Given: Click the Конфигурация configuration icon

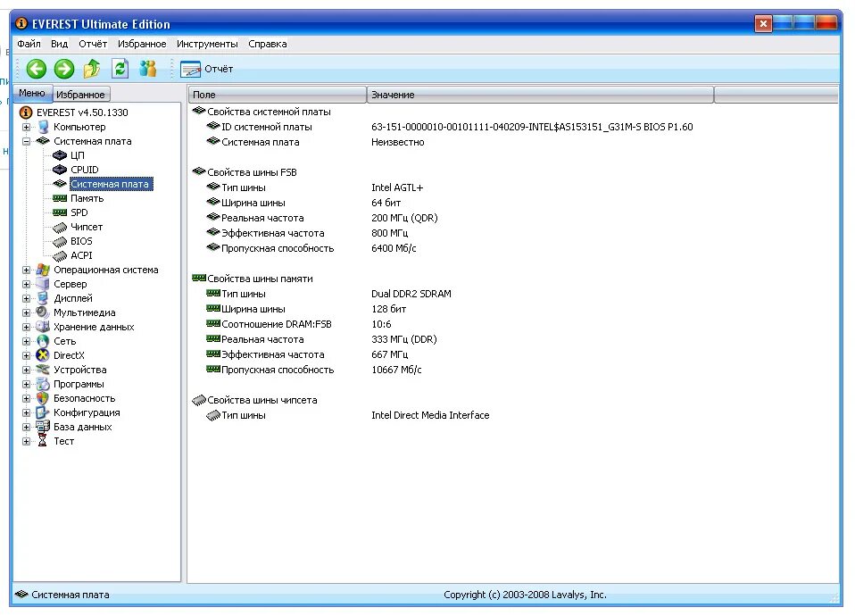Looking at the screenshot, I should (43, 412).
